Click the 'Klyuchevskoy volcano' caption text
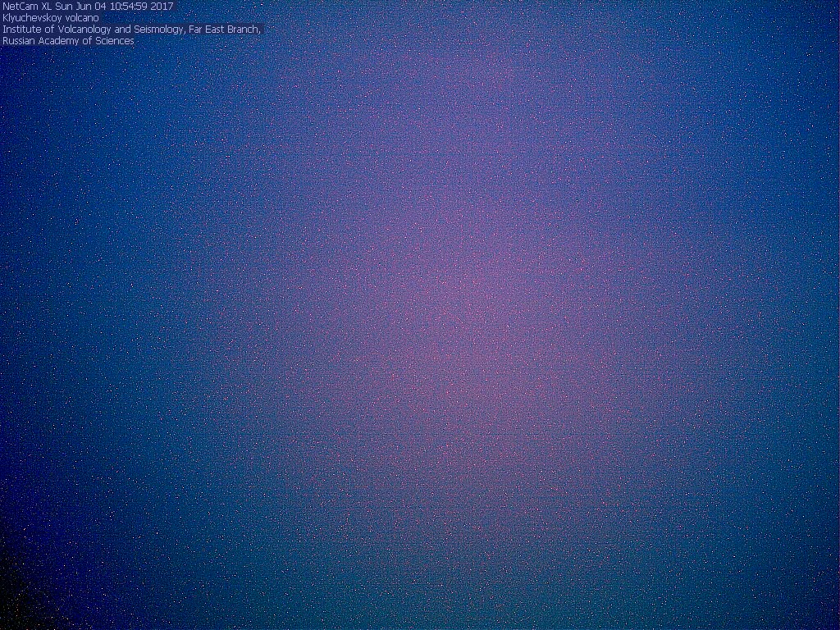 tap(51, 18)
